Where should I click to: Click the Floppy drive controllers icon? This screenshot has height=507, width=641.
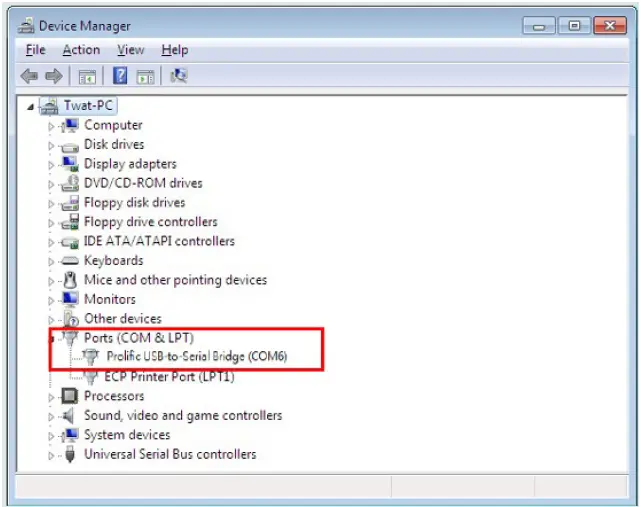click(70, 222)
